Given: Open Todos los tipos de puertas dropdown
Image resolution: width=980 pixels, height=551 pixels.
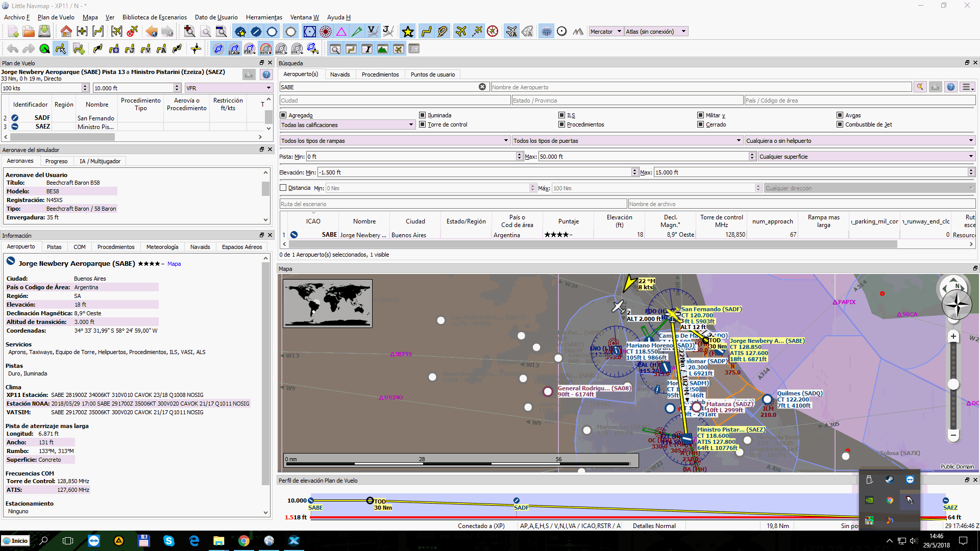Looking at the screenshot, I should [x=627, y=141].
